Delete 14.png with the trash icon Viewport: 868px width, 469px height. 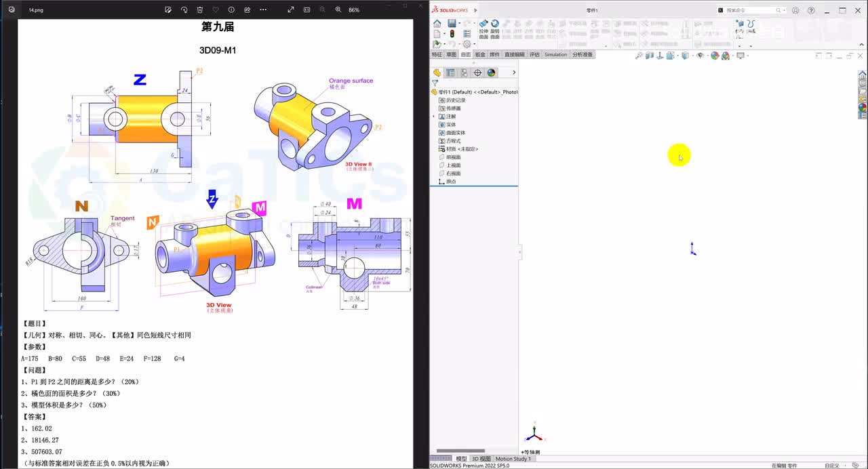[x=199, y=10]
